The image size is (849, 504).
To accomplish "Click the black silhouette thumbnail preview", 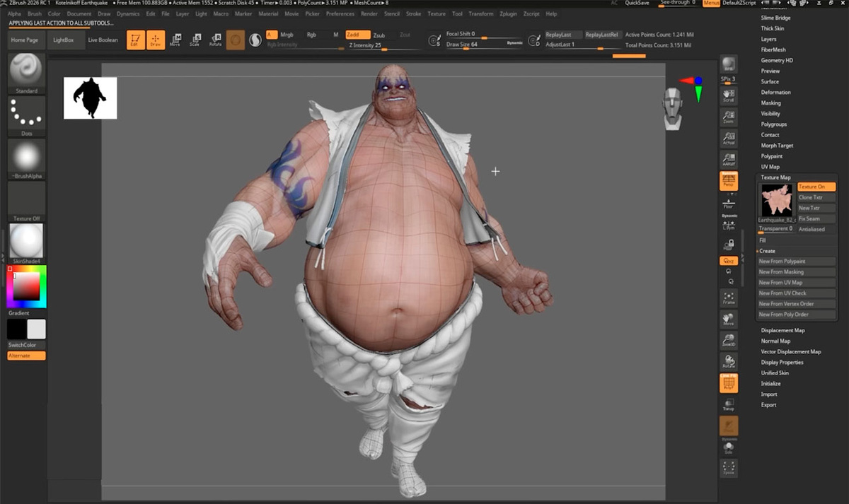I will 91,98.
